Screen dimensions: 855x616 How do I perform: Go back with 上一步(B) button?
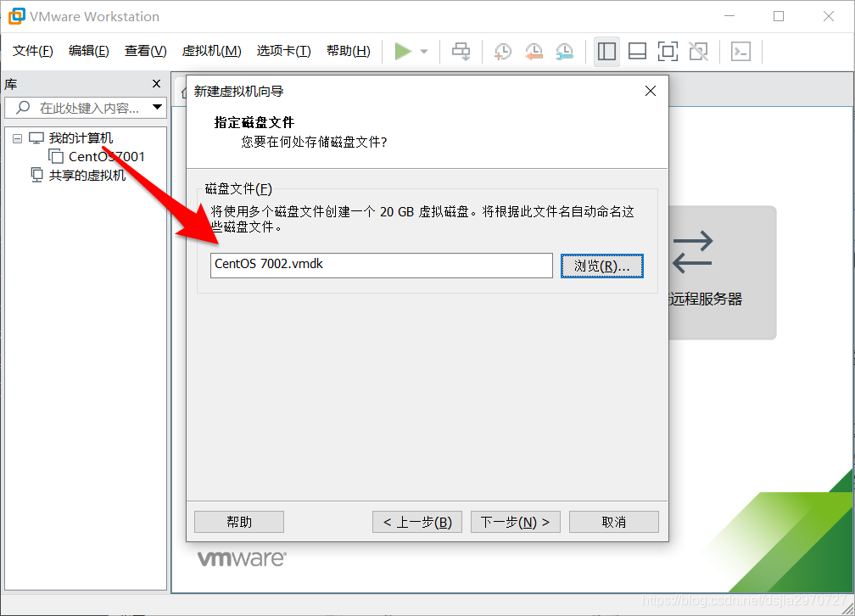[x=417, y=522]
